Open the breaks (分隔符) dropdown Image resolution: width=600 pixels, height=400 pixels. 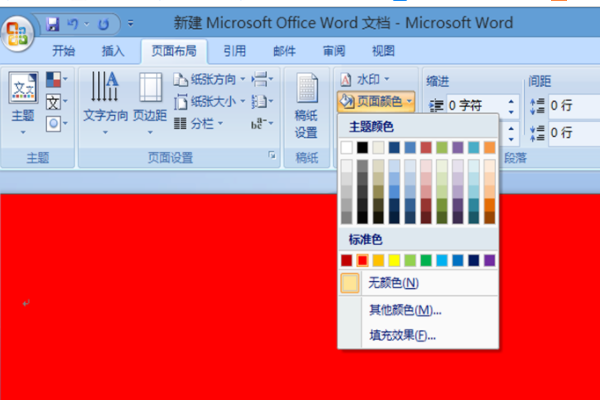click(262, 80)
